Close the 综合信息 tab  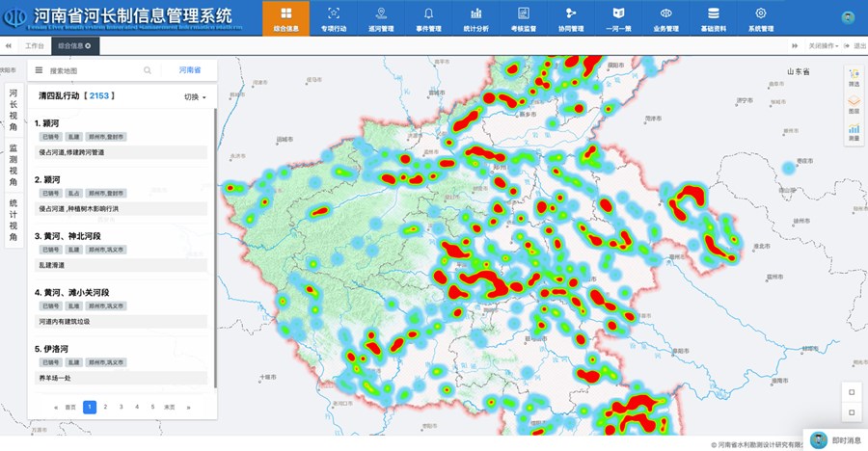(88, 45)
